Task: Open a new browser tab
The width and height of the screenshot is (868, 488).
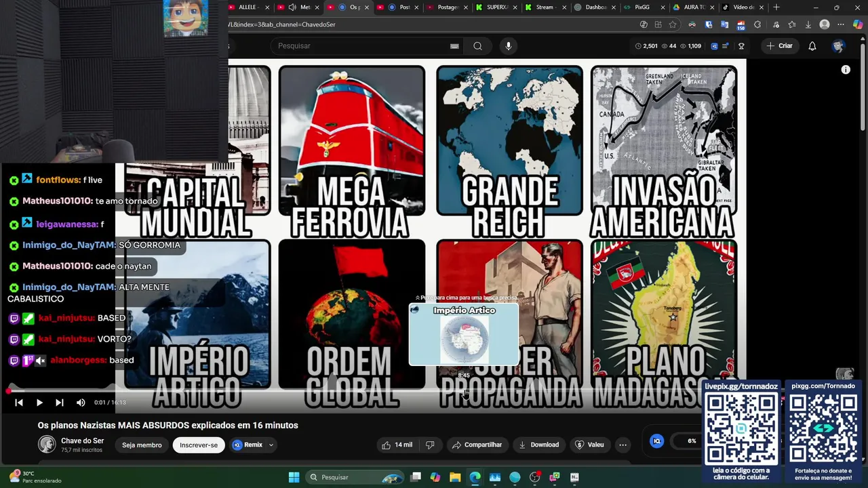Action: [x=776, y=7]
